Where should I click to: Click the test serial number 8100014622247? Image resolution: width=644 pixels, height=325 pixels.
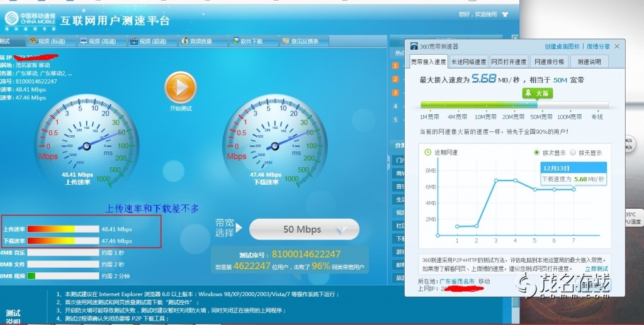pyautogui.click(x=306, y=255)
